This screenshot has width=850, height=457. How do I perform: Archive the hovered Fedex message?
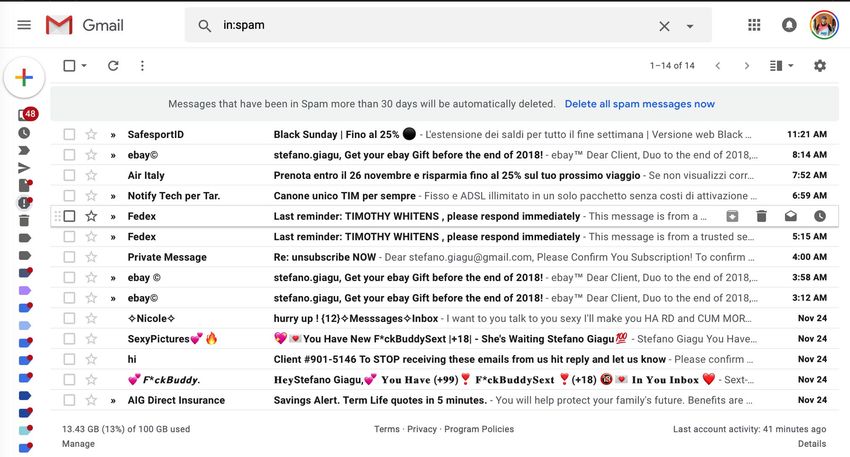[732, 216]
